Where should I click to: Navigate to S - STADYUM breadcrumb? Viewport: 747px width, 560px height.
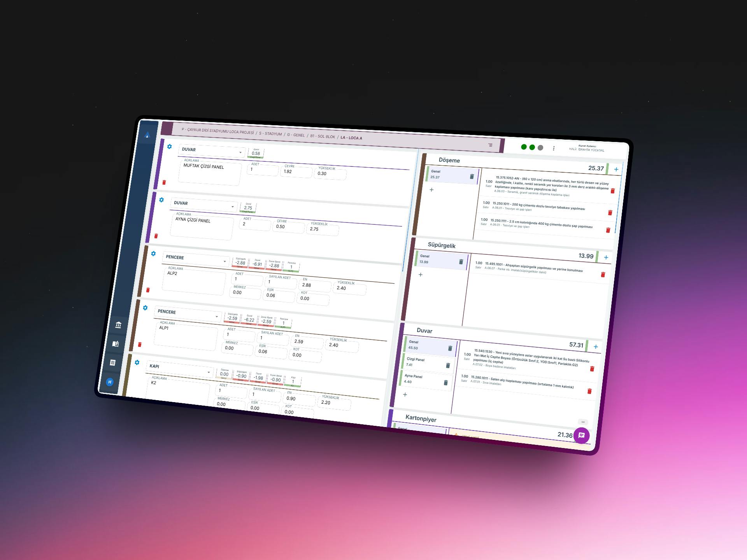[270, 133]
